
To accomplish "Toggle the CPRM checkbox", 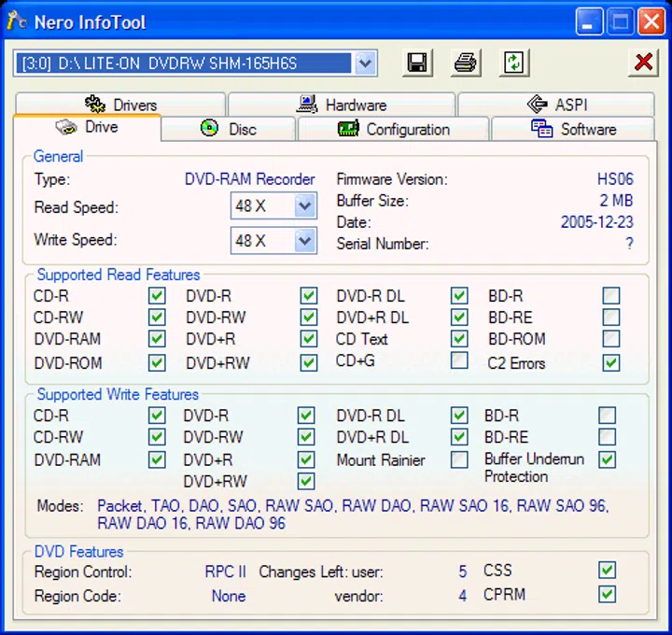I will 608,594.
